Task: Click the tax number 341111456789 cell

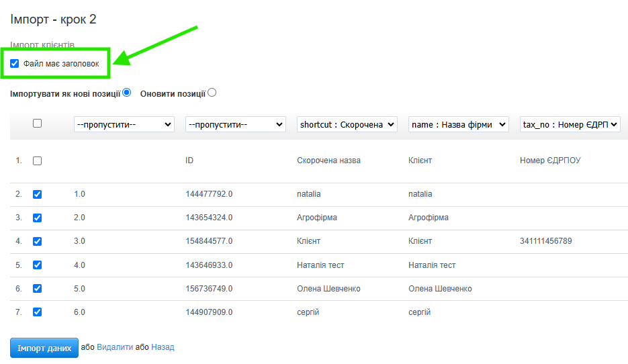Action: [x=545, y=241]
